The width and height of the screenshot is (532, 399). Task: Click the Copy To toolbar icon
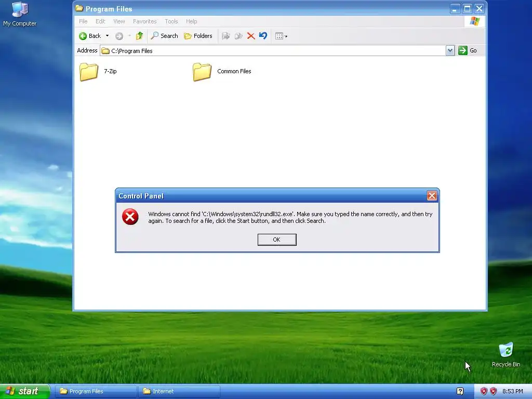coord(238,36)
